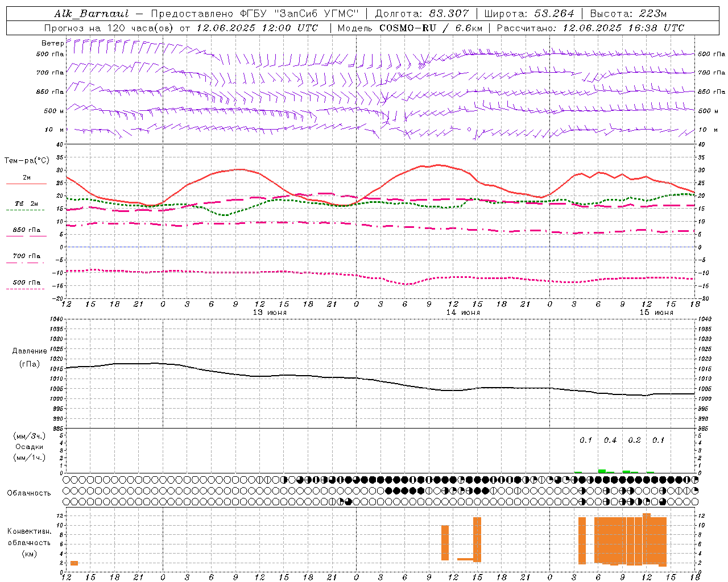Click the Осадки precipitation label
This screenshot has height=582, width=728.
pos(30,447)
